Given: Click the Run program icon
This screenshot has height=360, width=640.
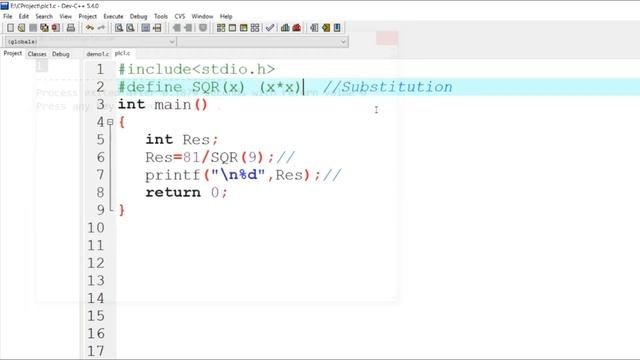Looking at the screenshot, I should pos(232,28).
